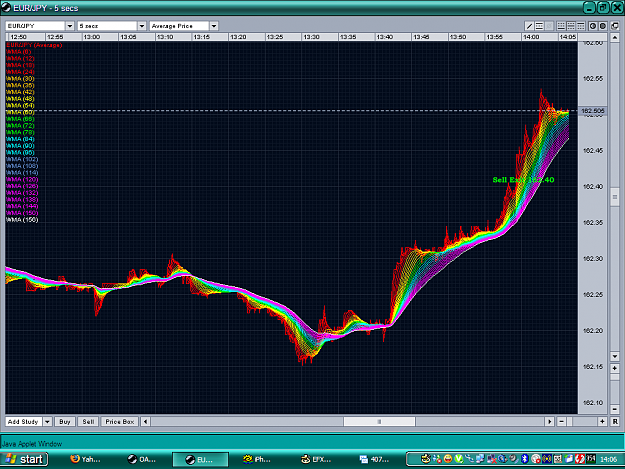Open the Add Study dropdown arrow
The height and width of the screenshot is (469, 625).
47,422
